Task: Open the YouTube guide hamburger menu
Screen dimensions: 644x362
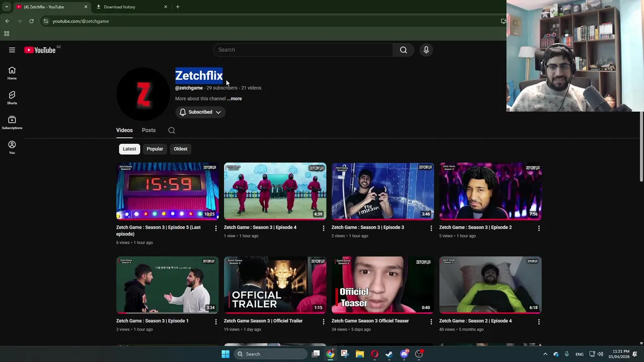Action: 12,50
